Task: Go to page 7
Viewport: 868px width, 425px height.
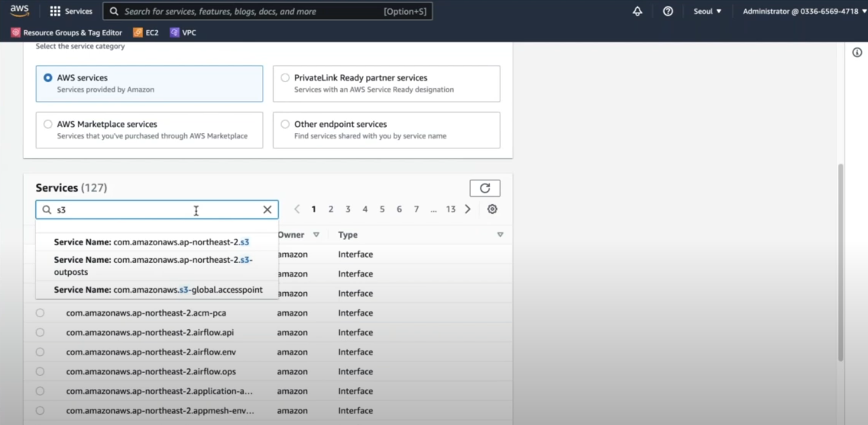Action: 416,209
